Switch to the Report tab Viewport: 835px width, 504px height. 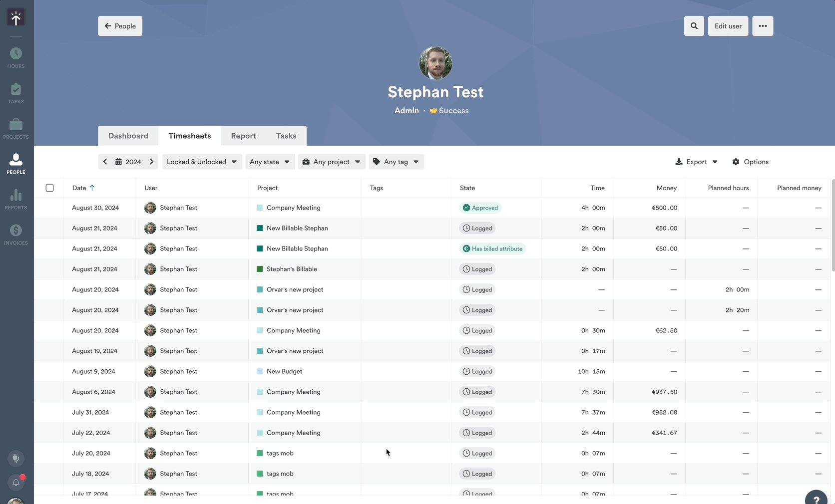tap(243, 135)
